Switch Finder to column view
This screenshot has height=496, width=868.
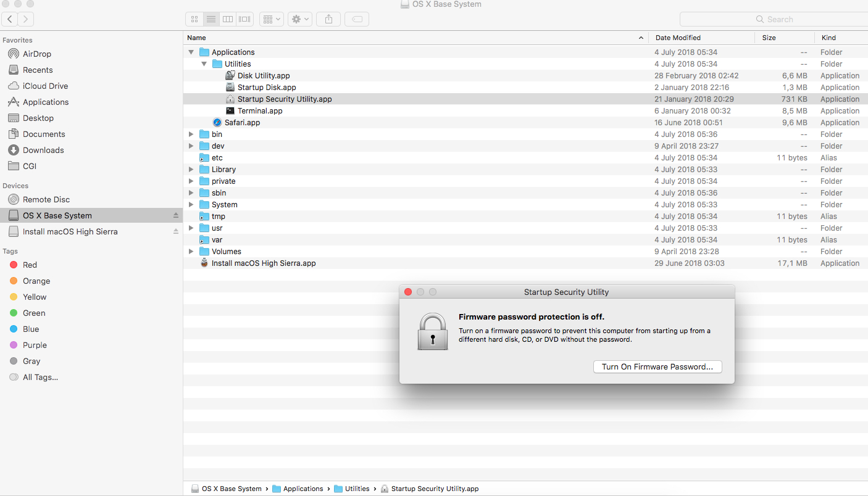(228, 19)
